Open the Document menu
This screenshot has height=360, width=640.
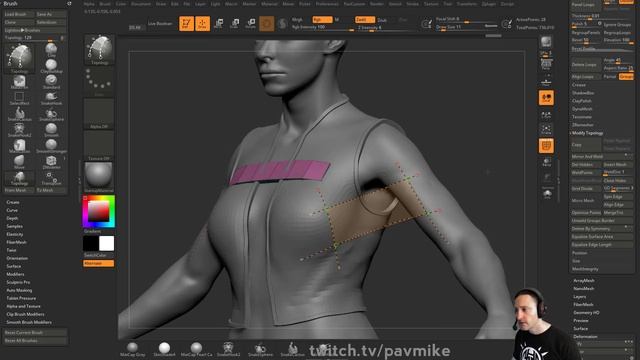[141, 4]
